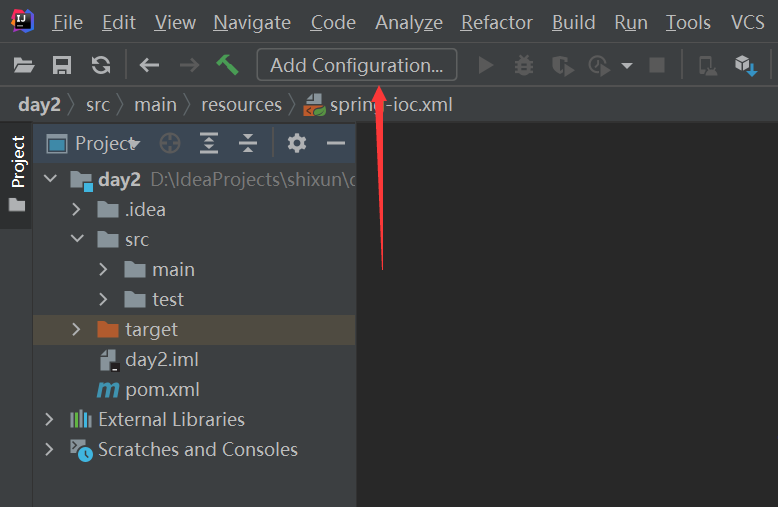Image resolution: width=778 pixels, height=507 pixels.
Task: Open dropdown arrow next to profiler icon
Action: [x=627, y=65]
